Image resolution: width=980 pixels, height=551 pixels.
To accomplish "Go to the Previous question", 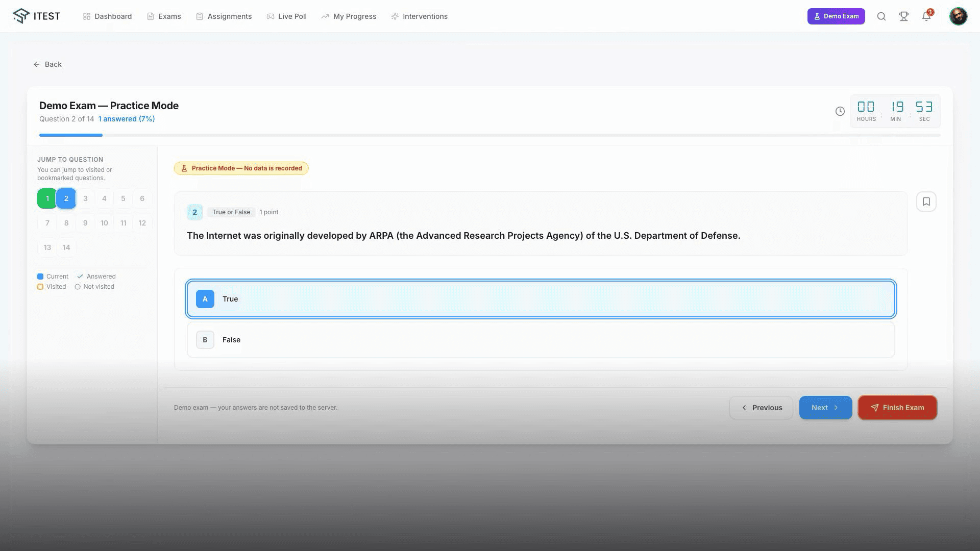I will click(761, 408).
